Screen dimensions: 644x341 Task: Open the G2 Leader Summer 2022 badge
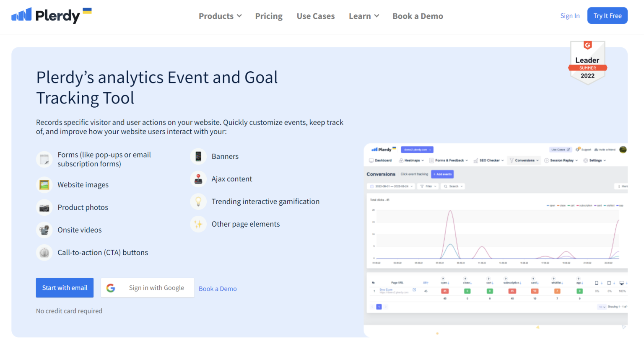click(587, 62)
